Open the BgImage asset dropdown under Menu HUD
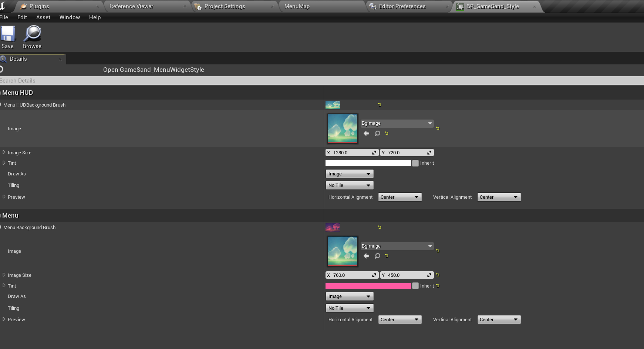The image size is (644, 349). pos(397,123)
